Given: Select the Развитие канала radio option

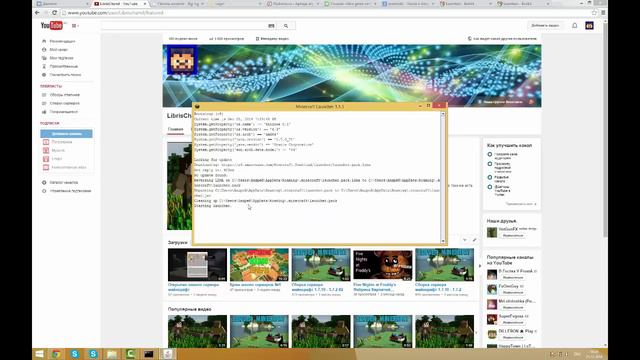Looking at the screenshot, I should 490,178.
